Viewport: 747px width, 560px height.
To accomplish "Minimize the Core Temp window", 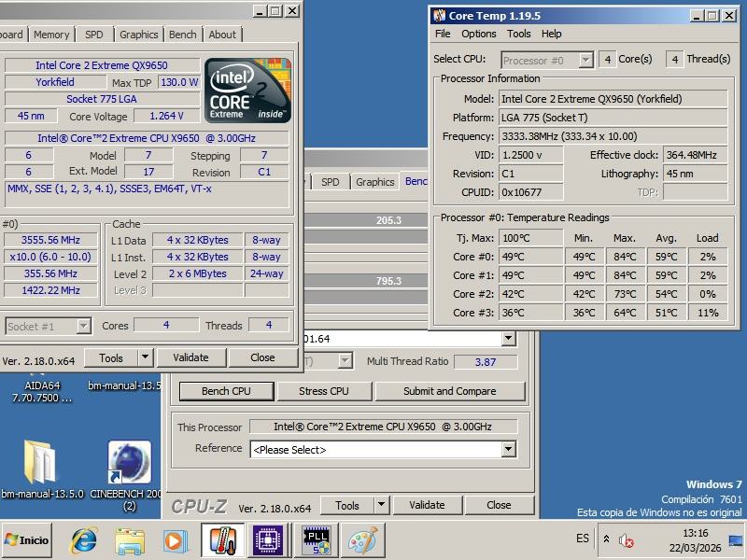I will pos(696,16).
